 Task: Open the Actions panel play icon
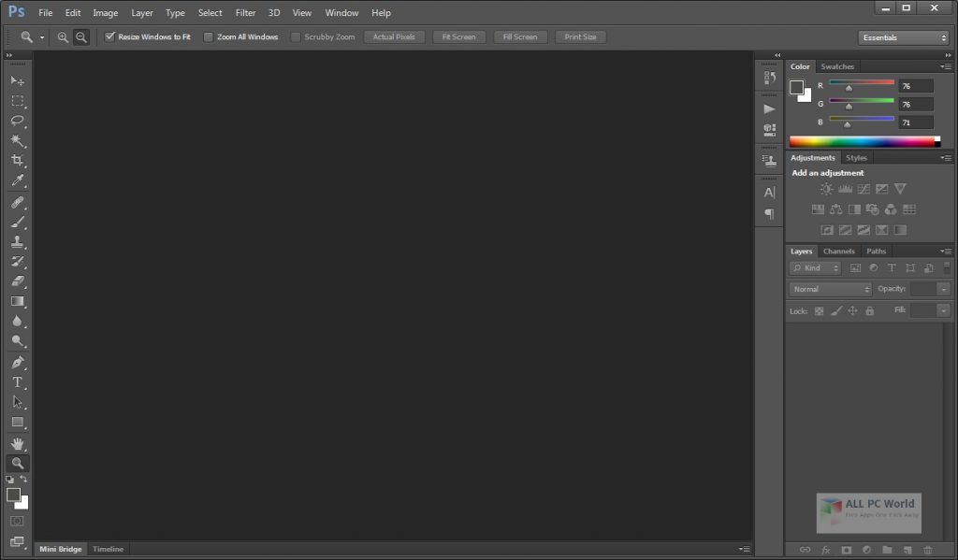[x=769, y=109]
